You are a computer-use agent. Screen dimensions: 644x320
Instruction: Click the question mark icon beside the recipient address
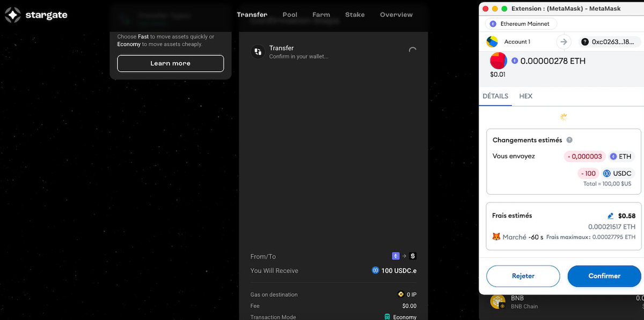(585, 42)
